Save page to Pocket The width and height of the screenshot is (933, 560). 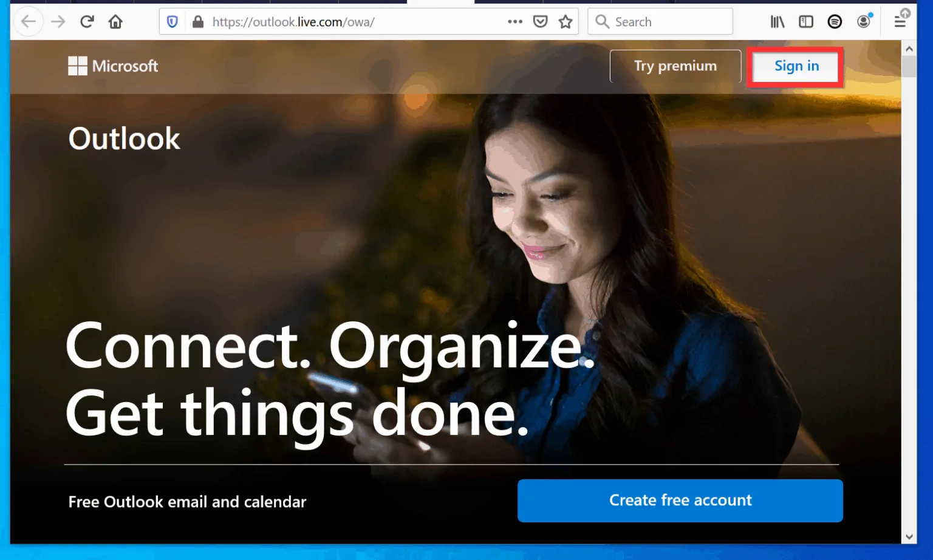click(540, 22)
